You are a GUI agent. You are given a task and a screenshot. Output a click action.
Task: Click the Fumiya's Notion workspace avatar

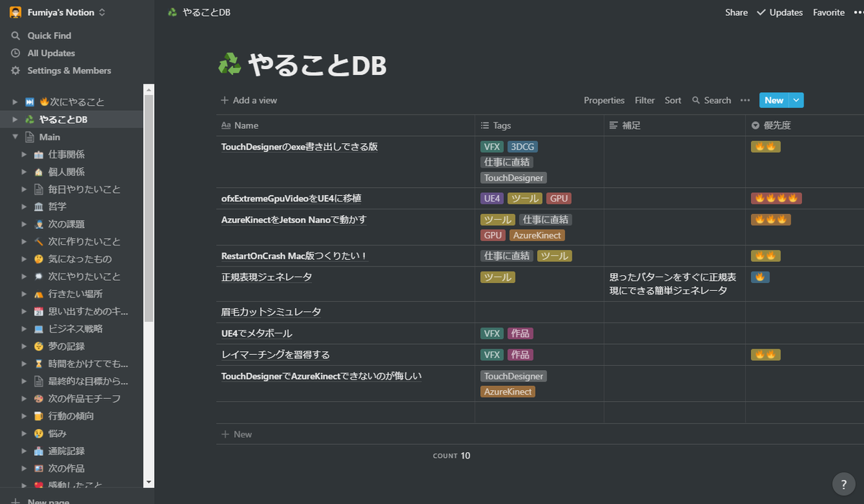[15, 12]
